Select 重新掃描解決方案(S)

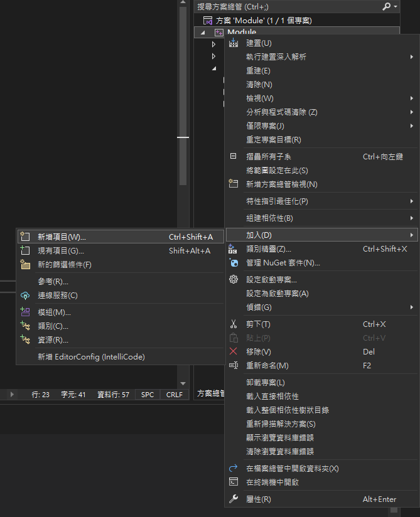(x=321, y=424)
